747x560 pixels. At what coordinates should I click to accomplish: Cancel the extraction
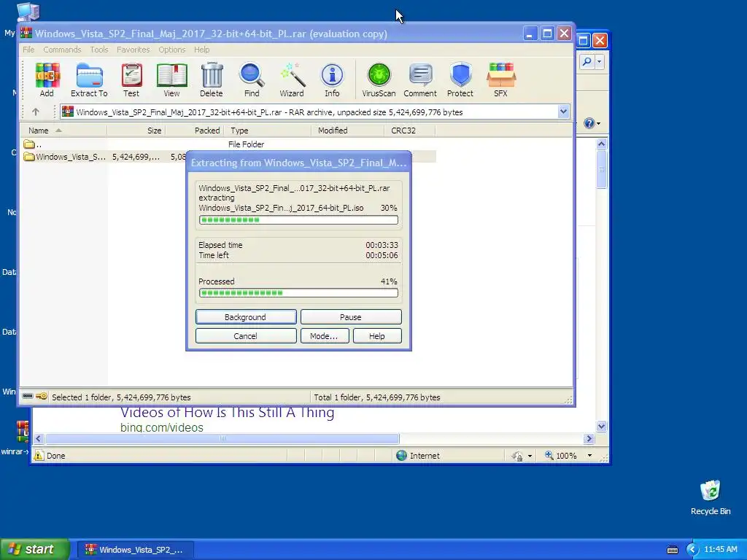coord(246,335)
